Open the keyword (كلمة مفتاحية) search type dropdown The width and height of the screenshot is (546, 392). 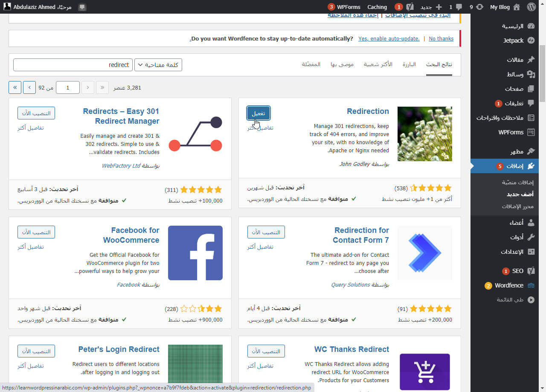click(158, 65)
